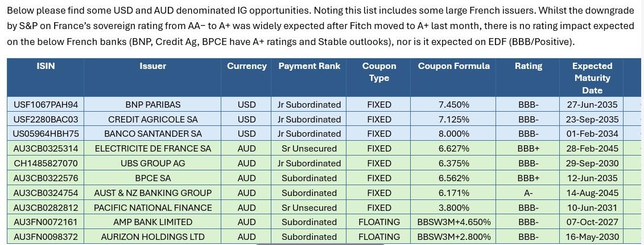Click the PACIFIC NATIONAL FINANCE cell

tap(152, 207)
